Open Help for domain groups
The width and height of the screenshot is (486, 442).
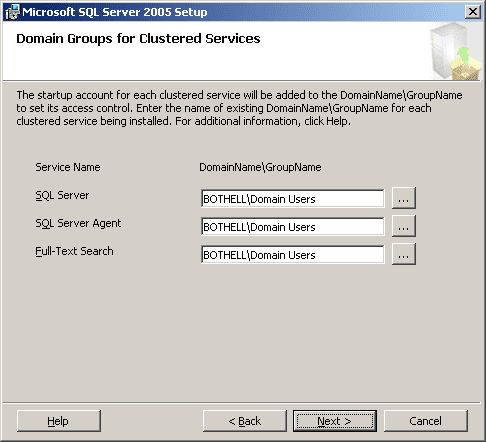pyautogui.click(x=59, y=421)
